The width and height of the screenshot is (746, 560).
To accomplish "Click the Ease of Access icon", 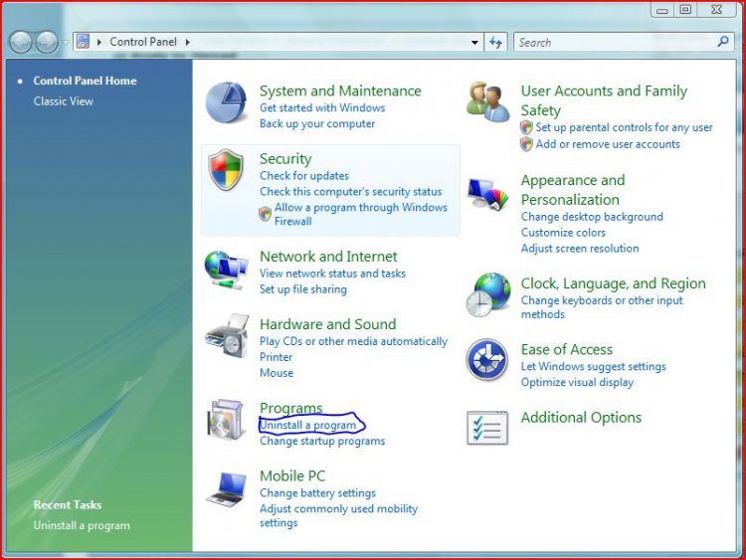I will coord(486,359).
